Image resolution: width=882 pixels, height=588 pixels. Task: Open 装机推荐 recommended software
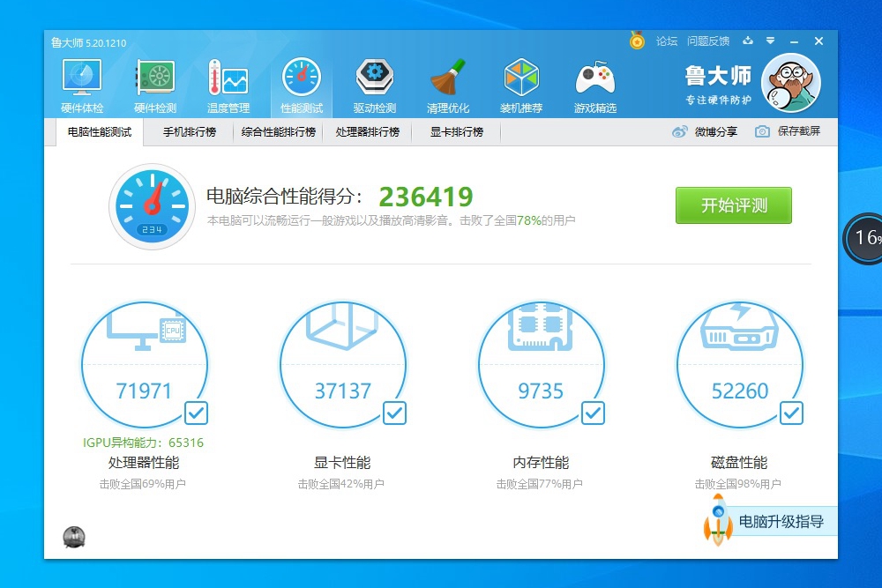521,86
